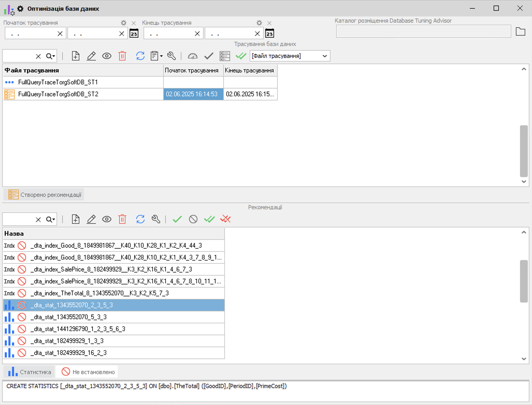Click the red double-cross icon in recommendations toolbar
532x405 pixels.
(x=225, y=219)
